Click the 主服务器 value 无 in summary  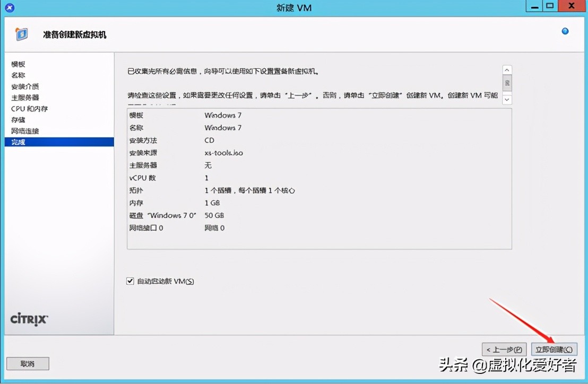pos(208,165)
